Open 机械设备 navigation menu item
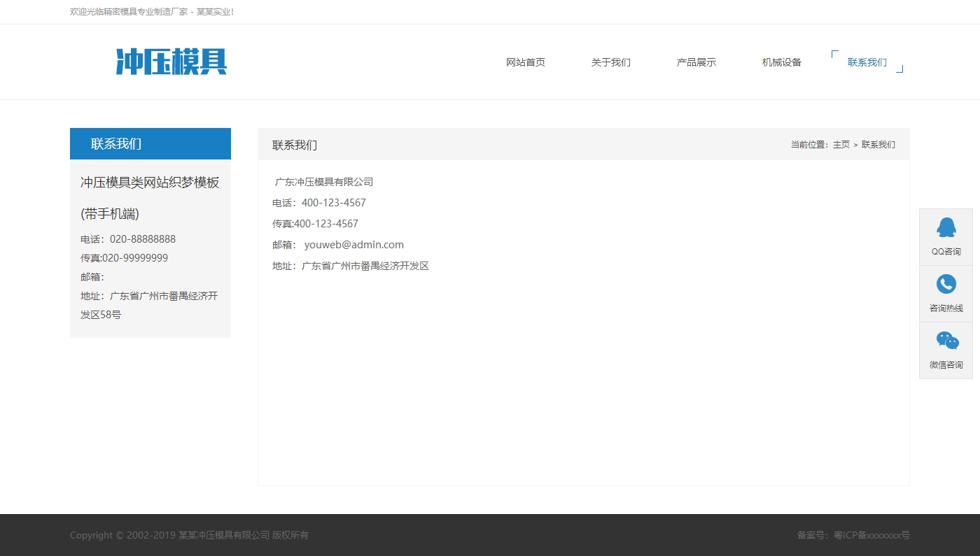 [x=781, y=62]
